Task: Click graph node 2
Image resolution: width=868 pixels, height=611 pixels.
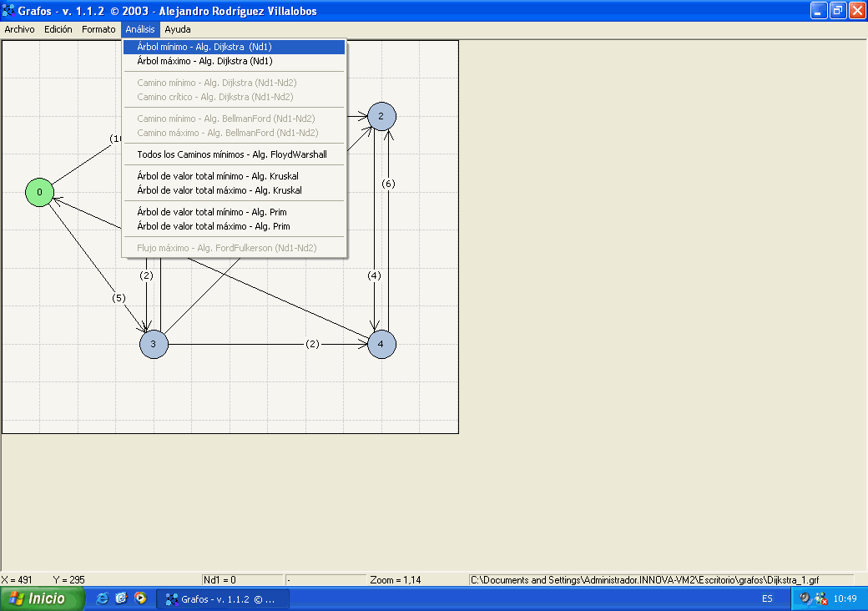Action: [381, 116]
